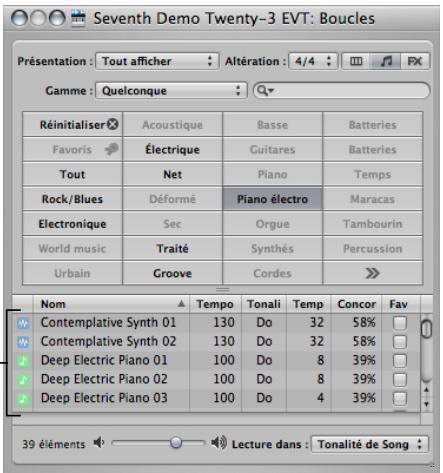Open the Altération 4/4 dropdown

313,61
